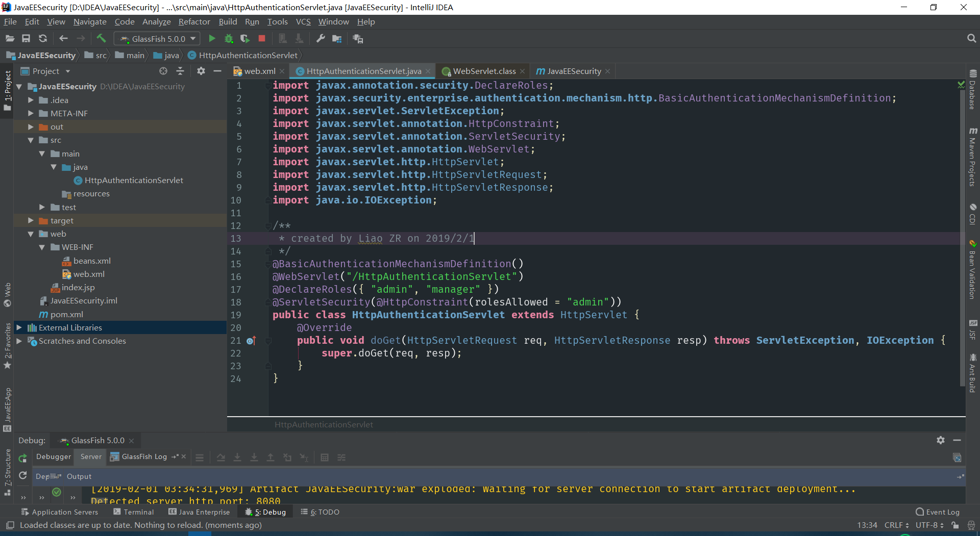Screen dimensions: 980x536
Task: Stop the running process with red square
Action: click(262, 39)
